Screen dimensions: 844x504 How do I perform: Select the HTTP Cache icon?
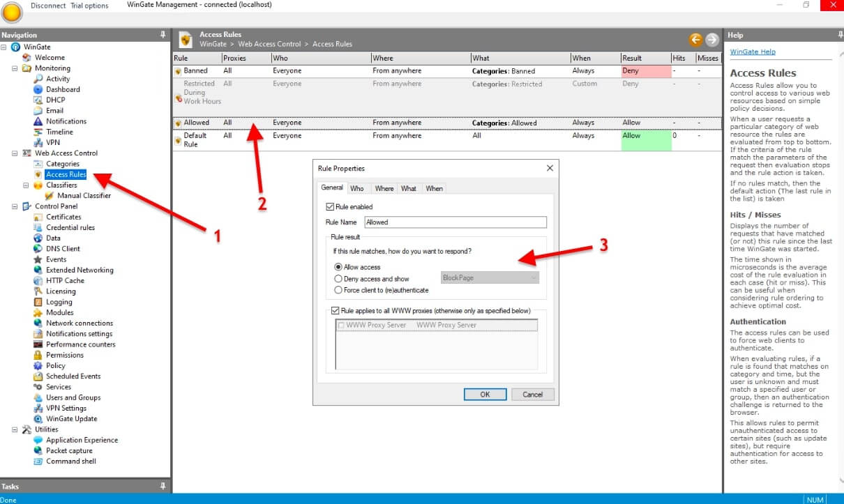pos(38,281)
